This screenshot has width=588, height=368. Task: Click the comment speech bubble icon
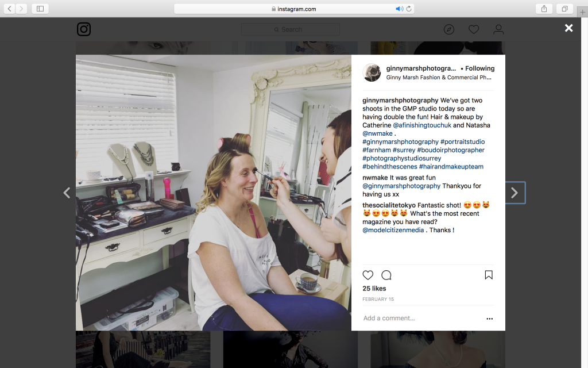[386, 275]
